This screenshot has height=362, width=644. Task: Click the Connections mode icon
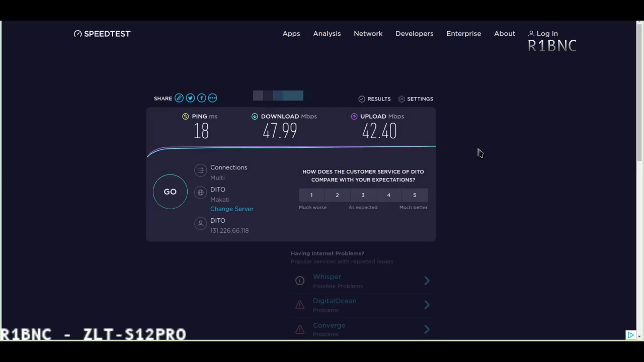tap(200, 170)
